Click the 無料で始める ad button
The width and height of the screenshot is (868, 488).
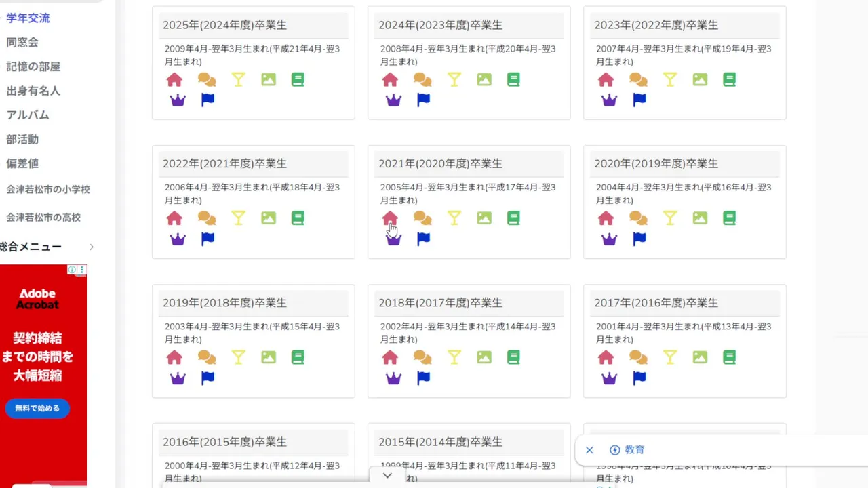tap(37, 408)
